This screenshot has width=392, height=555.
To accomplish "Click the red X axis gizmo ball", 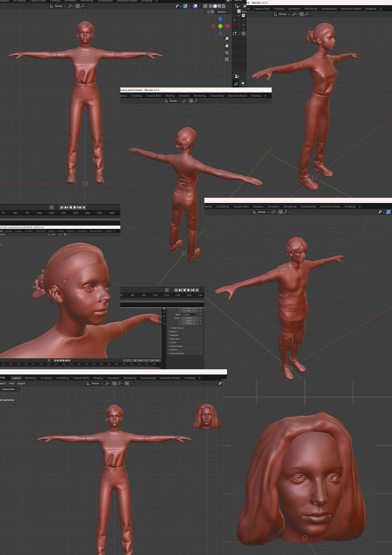I will point(228,26).
